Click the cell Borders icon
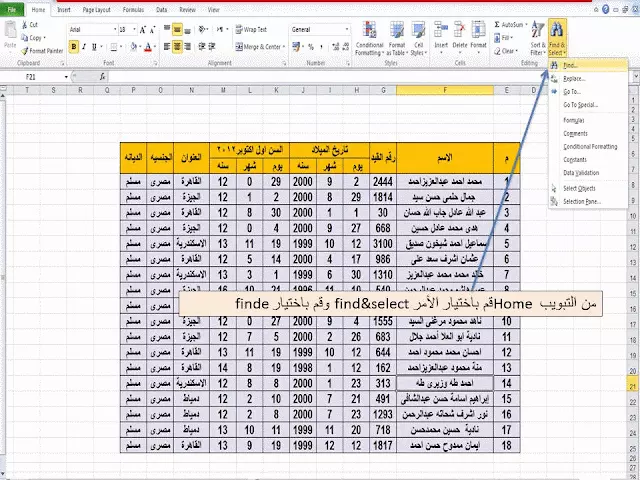640x480 pixels. (113, 47)
